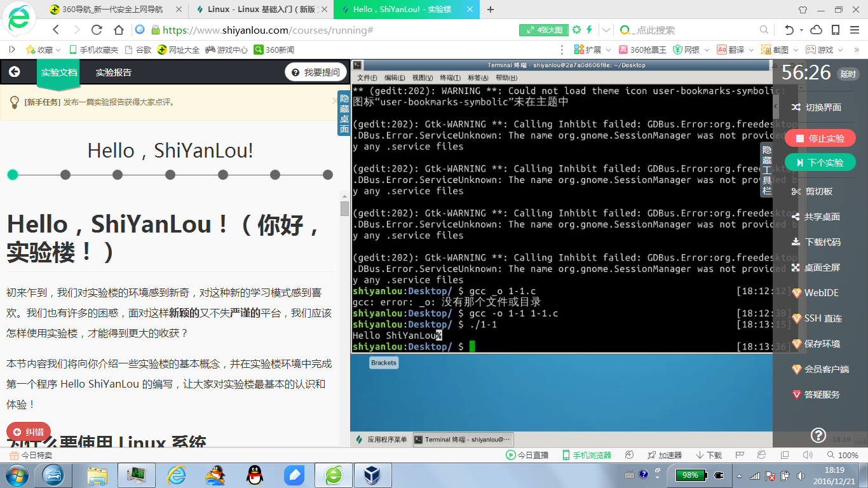Open new browser tab with plus
The height and width of the screenshot is (488, 868).
pyautogui.click(x=491, y=10)
